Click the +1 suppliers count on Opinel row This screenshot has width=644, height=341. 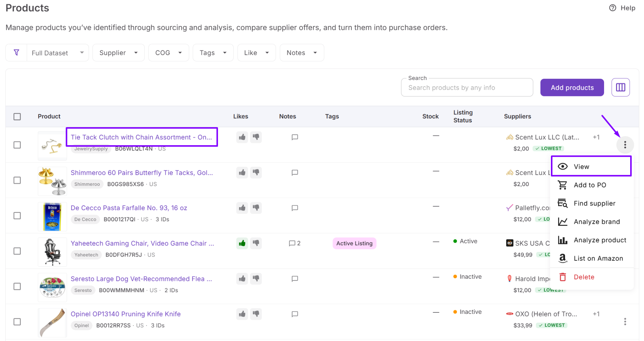coord(596,314)
